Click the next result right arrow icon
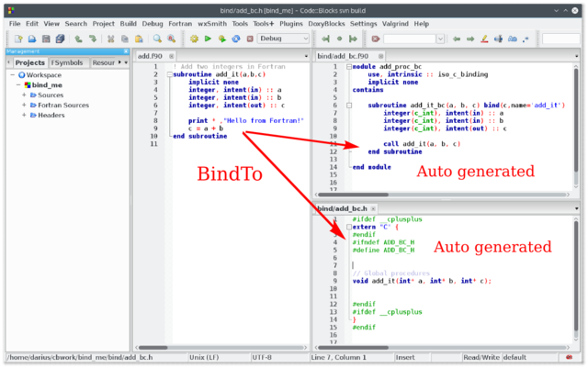 (x=470, y=39)
